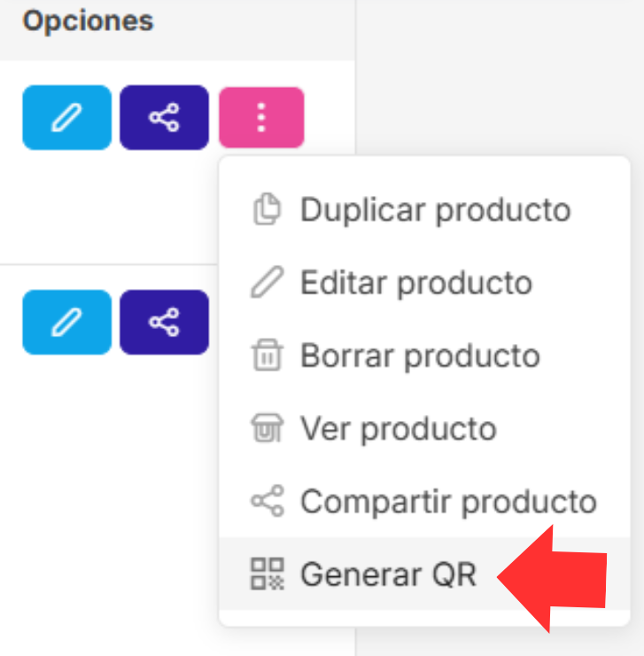Click the trash icon beside Borrar producto
644x656 pixels.
(x=267, y=355)
